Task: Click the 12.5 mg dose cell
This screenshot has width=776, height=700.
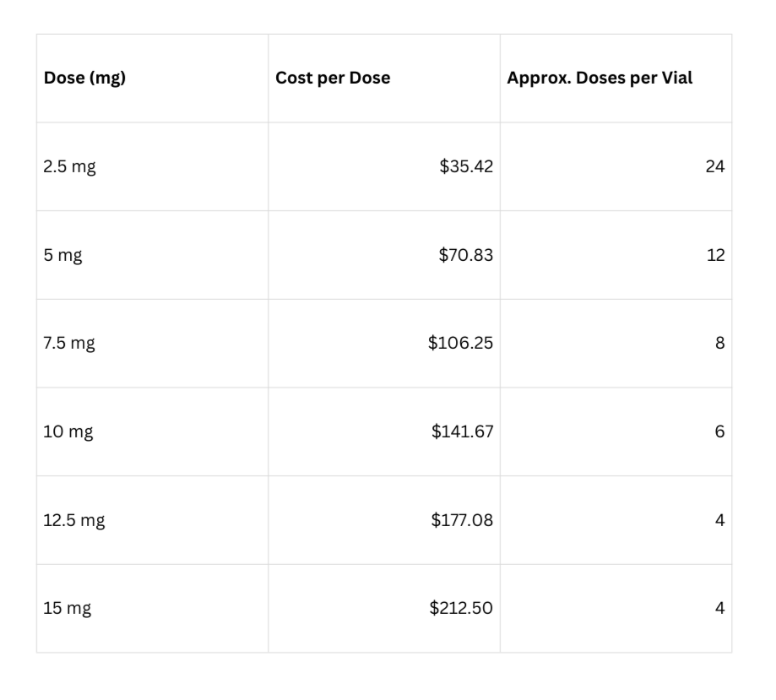Action: tap(153, 520)
